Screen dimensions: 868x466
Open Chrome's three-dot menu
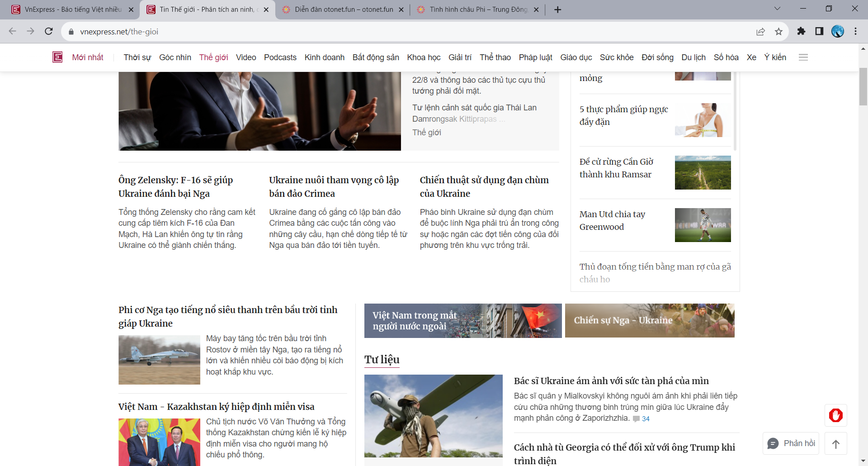(x=855, y=31)
